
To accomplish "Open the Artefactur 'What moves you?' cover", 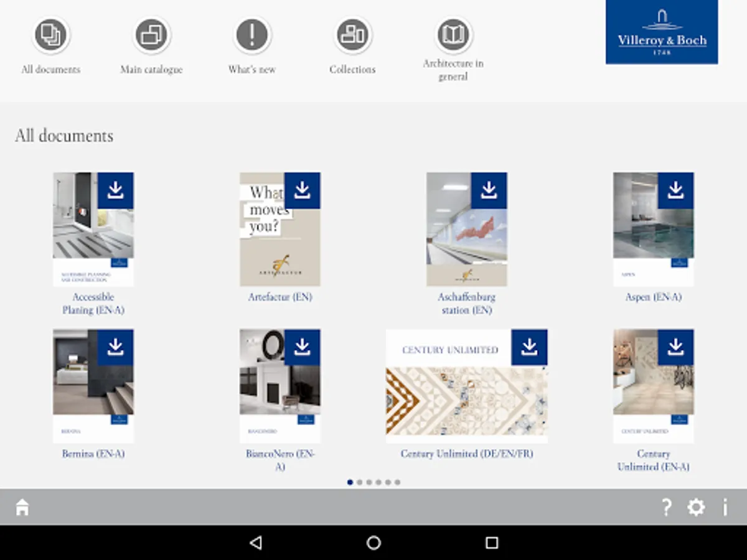I will [280, 229].
